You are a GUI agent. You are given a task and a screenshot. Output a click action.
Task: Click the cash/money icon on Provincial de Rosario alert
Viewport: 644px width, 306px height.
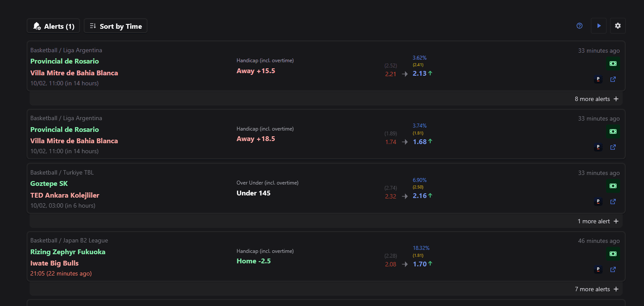click(x=613, y=64)
